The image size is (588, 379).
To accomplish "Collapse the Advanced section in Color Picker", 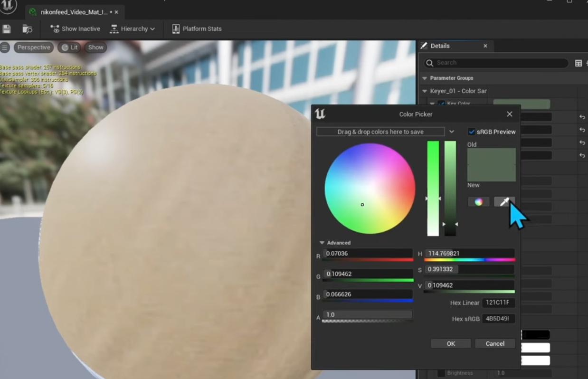I will coord(322,243).
